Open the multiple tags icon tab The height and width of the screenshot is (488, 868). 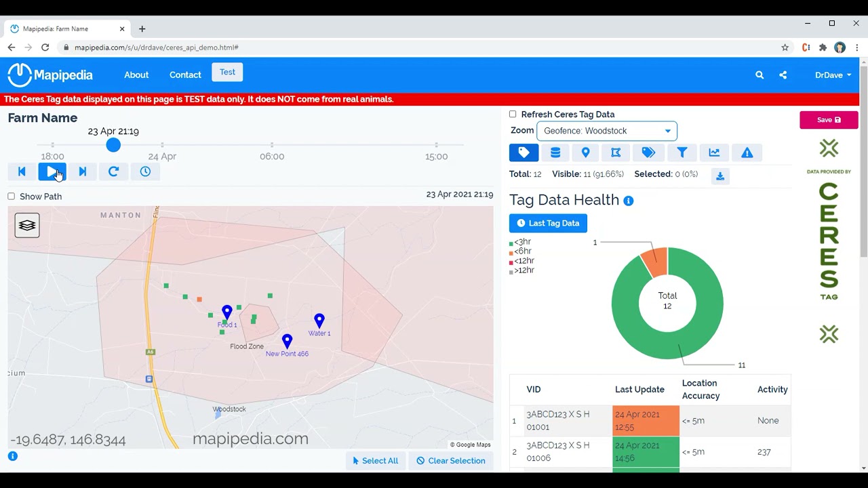(x=648, y=152)
